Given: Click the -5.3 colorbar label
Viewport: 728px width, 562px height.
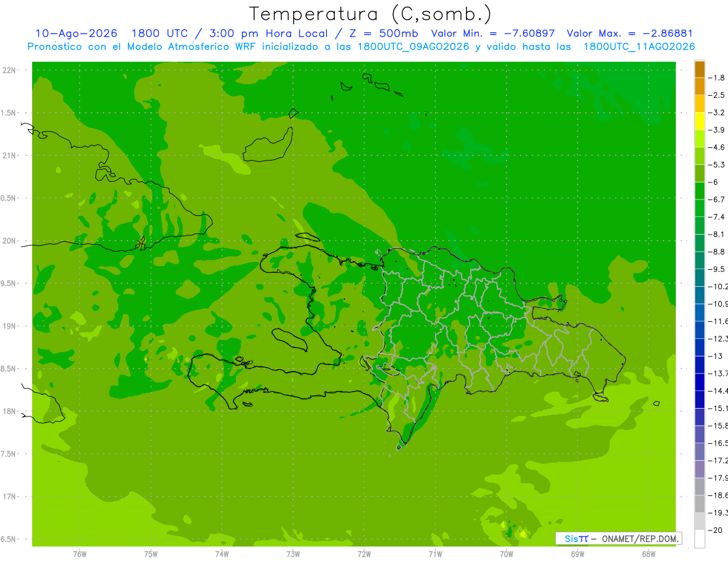Looking at the screenshot, I should [x=717, y=164].
